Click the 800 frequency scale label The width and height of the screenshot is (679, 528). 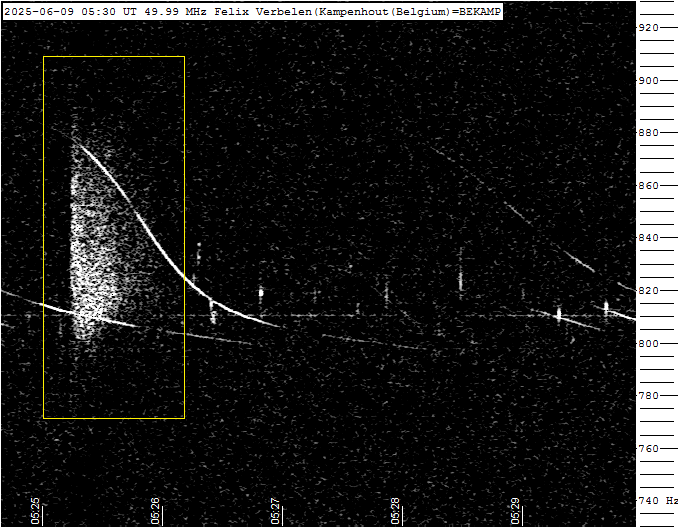(x=649, y=343)
